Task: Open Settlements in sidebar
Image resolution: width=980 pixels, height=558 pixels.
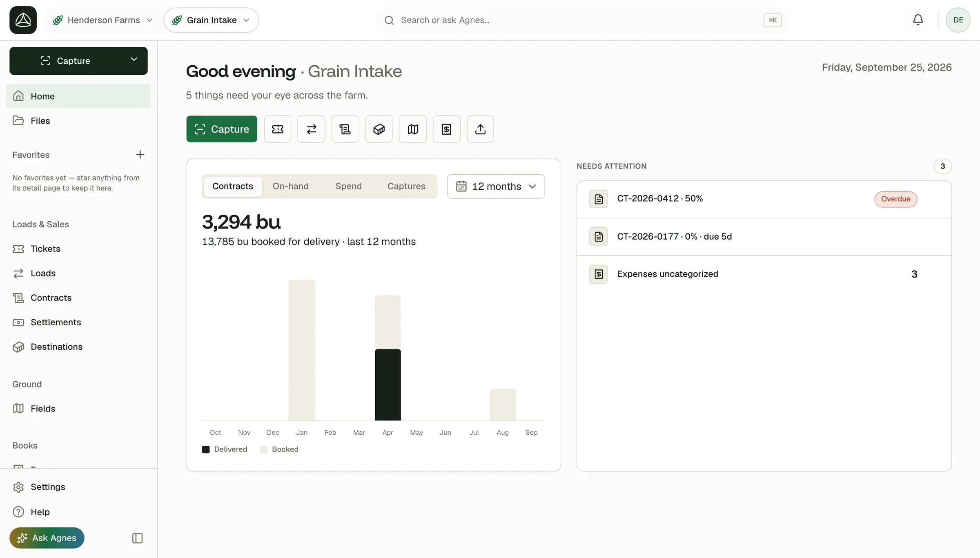Action: [x=78, y=322]
